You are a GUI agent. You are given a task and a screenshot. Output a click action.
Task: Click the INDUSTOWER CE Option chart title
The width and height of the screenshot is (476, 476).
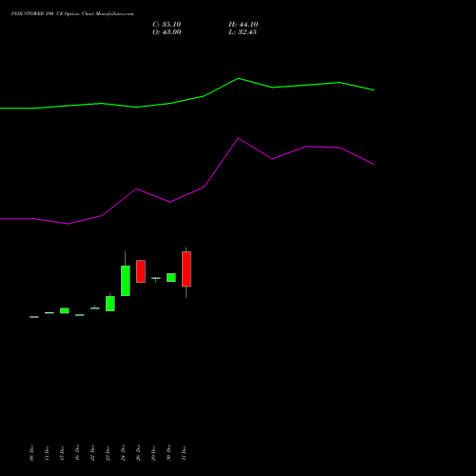point(72,14)
